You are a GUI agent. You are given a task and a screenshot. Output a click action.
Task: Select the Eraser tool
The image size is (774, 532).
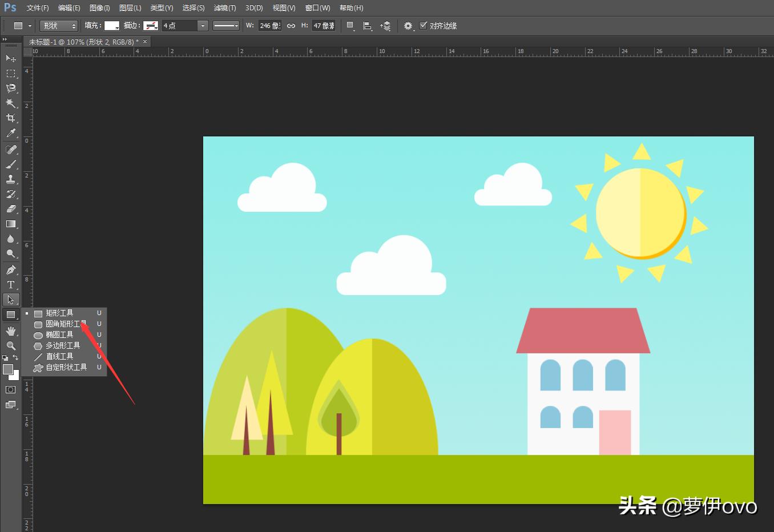tap(10, 209)
